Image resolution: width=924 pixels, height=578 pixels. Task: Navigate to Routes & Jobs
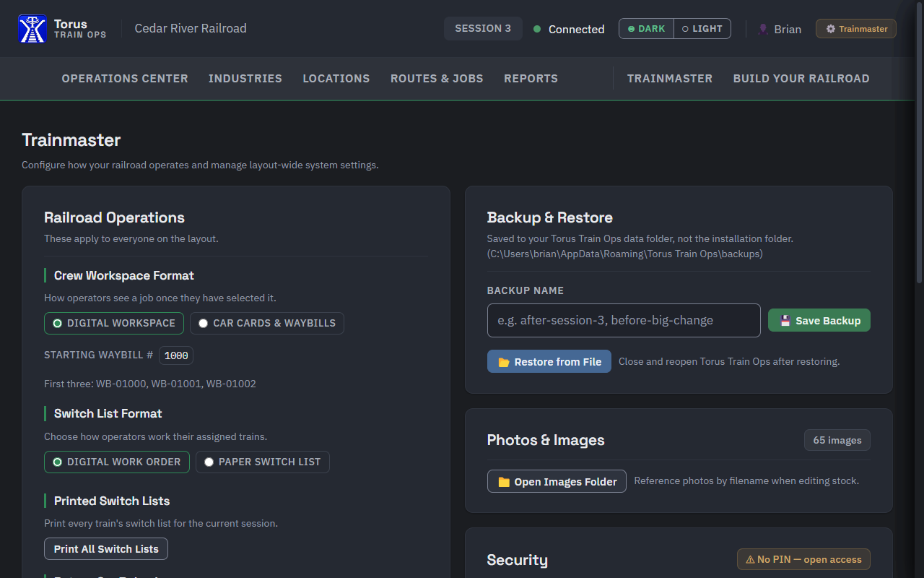437,79
